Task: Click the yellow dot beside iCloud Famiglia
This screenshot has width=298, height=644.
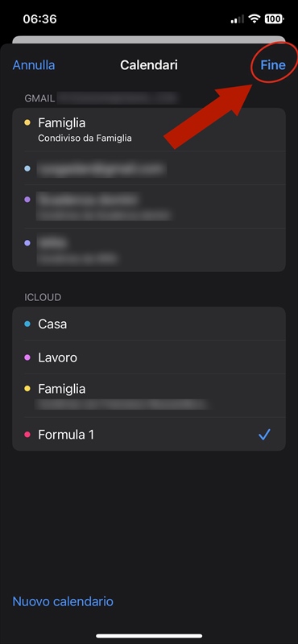Action: coord(27,389)
